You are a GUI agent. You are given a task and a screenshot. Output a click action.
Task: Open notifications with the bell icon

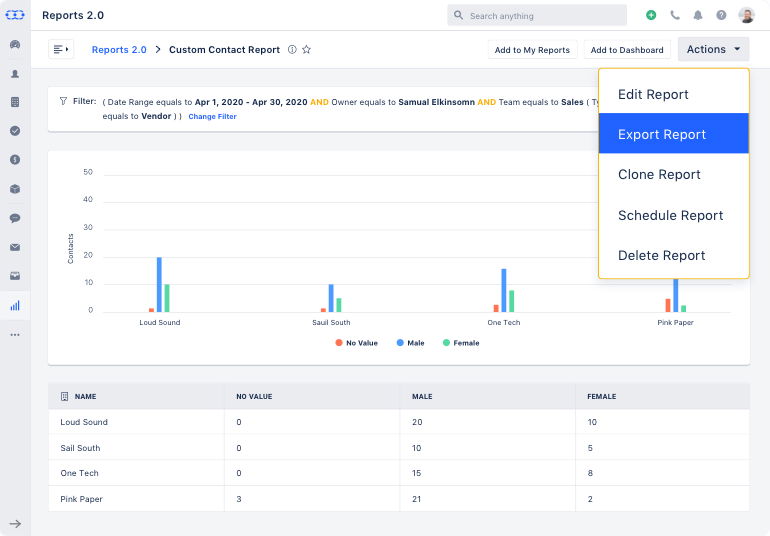[698, 16]
